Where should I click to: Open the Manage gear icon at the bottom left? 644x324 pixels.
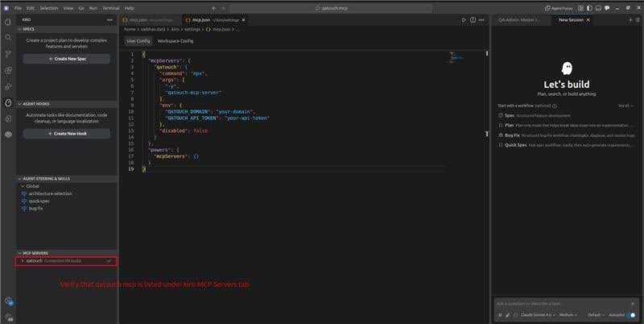pyautogui.click(x=9, y=317)
